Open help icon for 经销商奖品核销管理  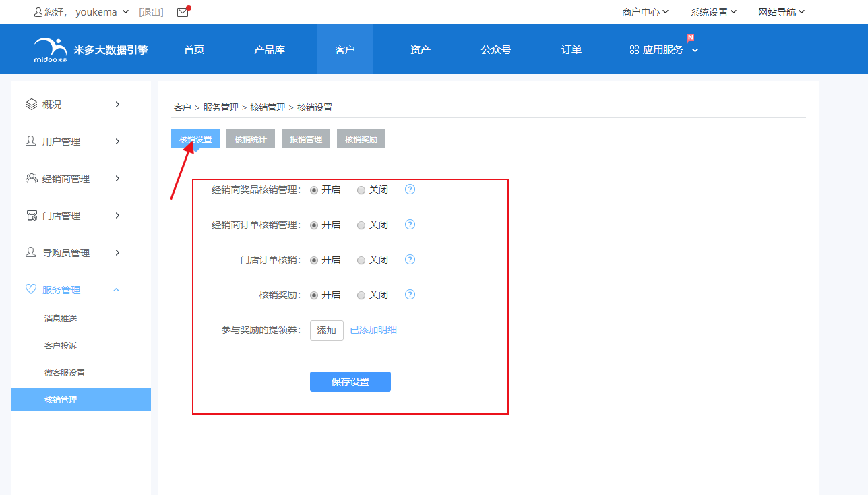click(x=410, y=190)
